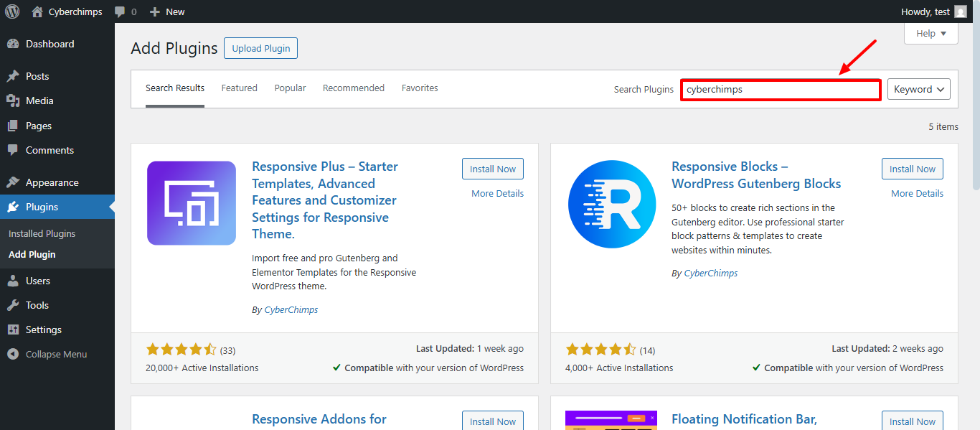Switch to the Popular tab
980x430 pixels.
click(290, 88)
